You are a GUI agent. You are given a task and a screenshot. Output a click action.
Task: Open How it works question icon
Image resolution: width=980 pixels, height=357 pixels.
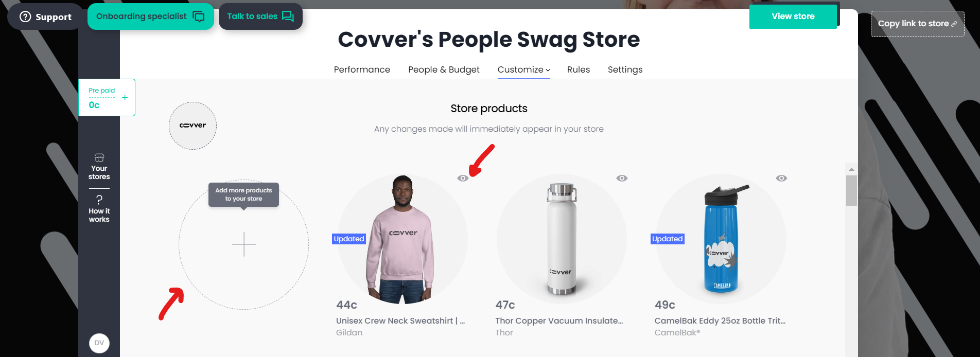point(99,200)
